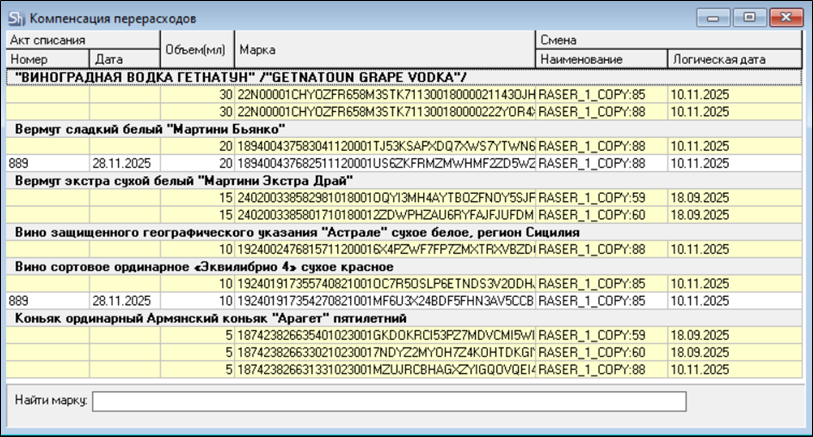Screen dimensions: 813x437
Task: Click the Логическая дата column header
Action: click(x=735, y=60)
